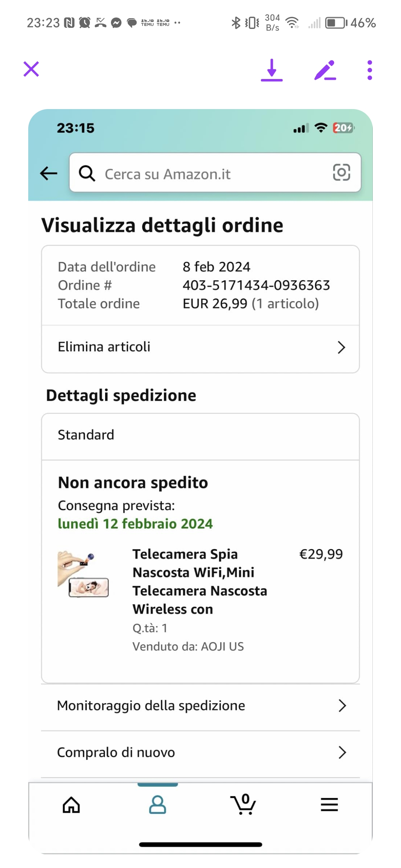This screenshot has width=401, height=868.
Task: Go to the Amazon home tab
Action: 71,805
